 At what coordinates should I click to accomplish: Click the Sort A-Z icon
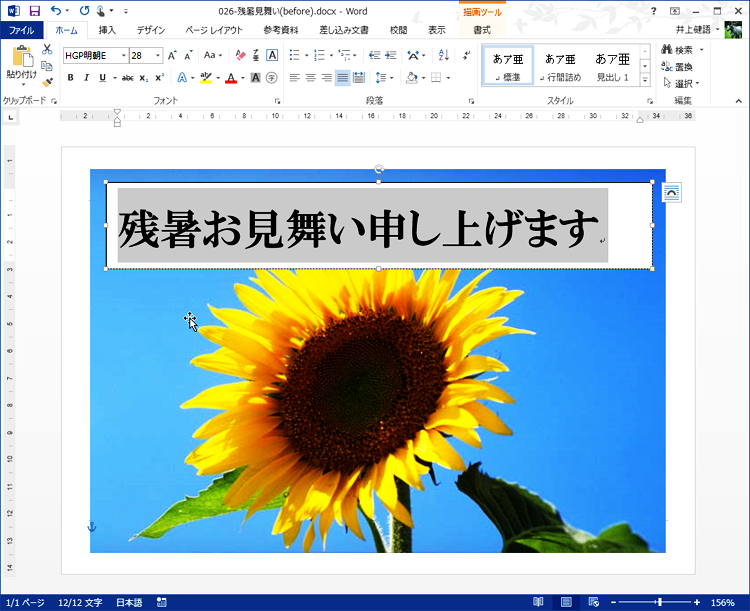pos(443,55)
